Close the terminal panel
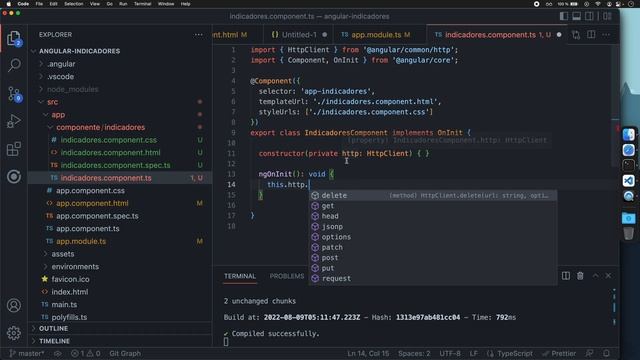640x360 pixels. 608,276
